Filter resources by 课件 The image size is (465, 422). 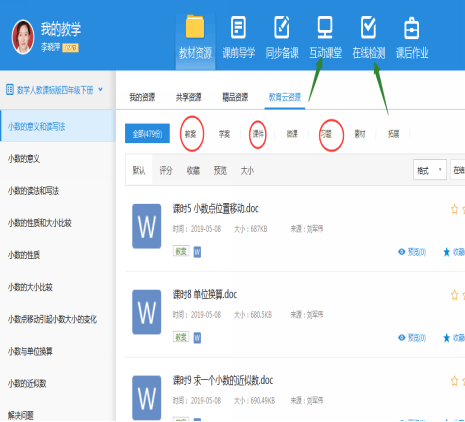pyautogui.click(x=258, y=134)
